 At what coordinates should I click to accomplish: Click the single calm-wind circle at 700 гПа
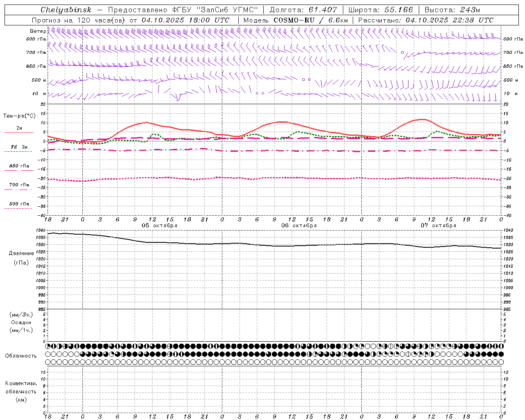tap(402, 52)
